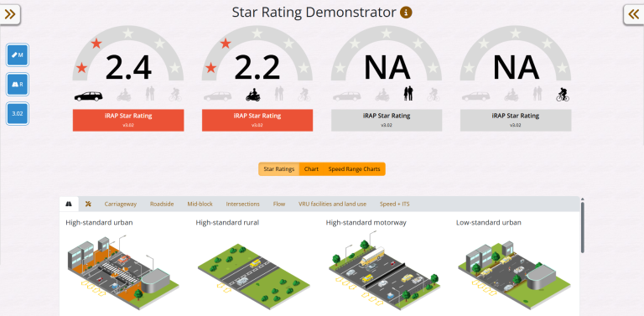Open the Intersections tab

click(x=242, y=204)
